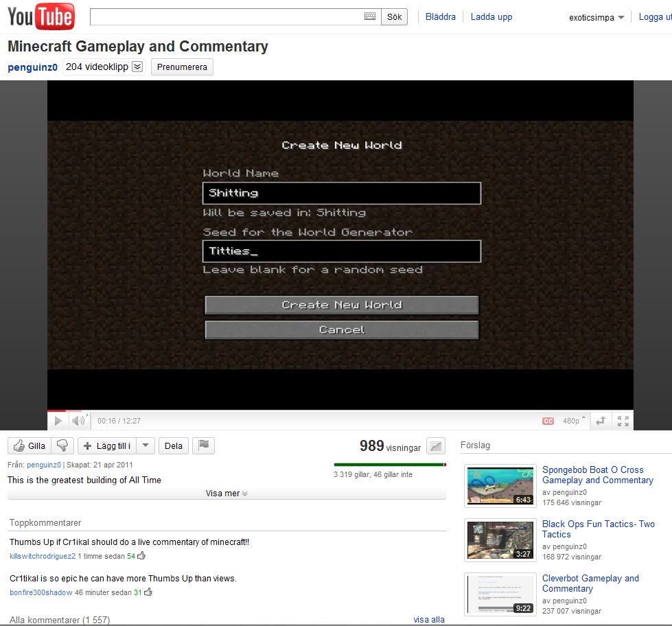Viewport: 672px width, 626px height.
Task: Open the video in fullscreen
Action: tap(623, 421)
